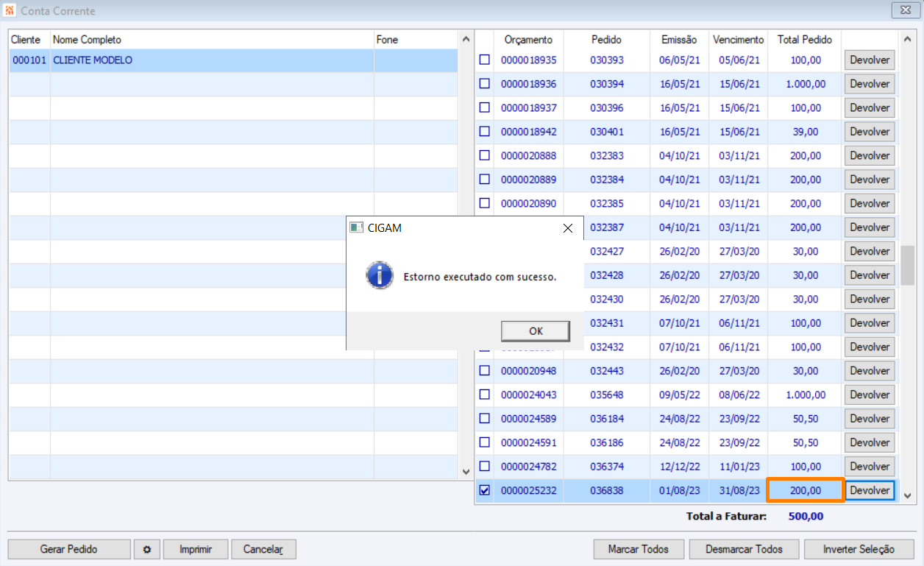This screenshot has height=566, width=924.
Task: Click Marcar Todos button
Action: (x=639, y=549)
